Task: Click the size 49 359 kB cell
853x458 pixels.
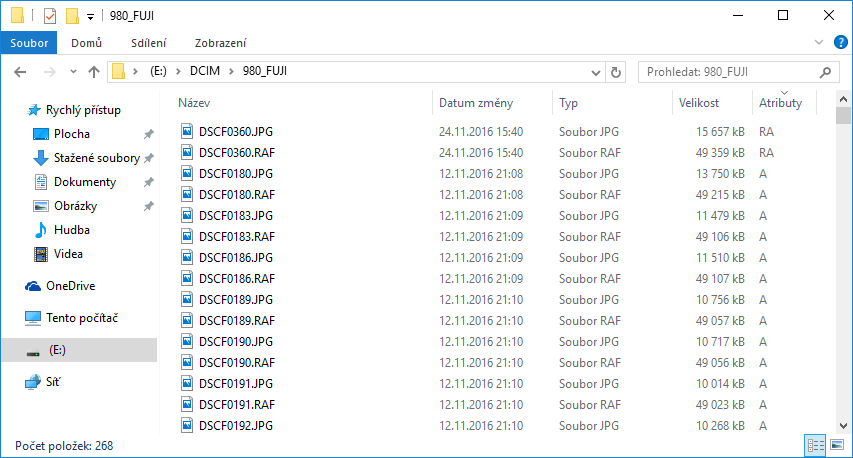Action: 720,153
